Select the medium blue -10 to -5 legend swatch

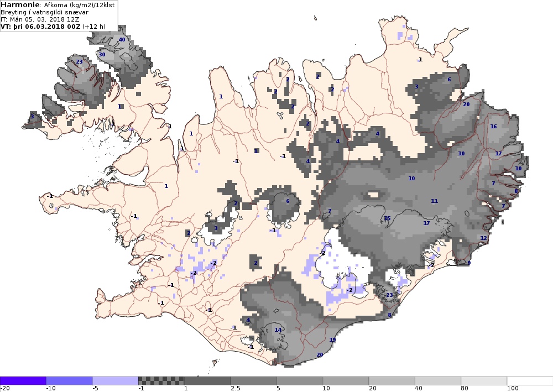[x=69, y=381]
